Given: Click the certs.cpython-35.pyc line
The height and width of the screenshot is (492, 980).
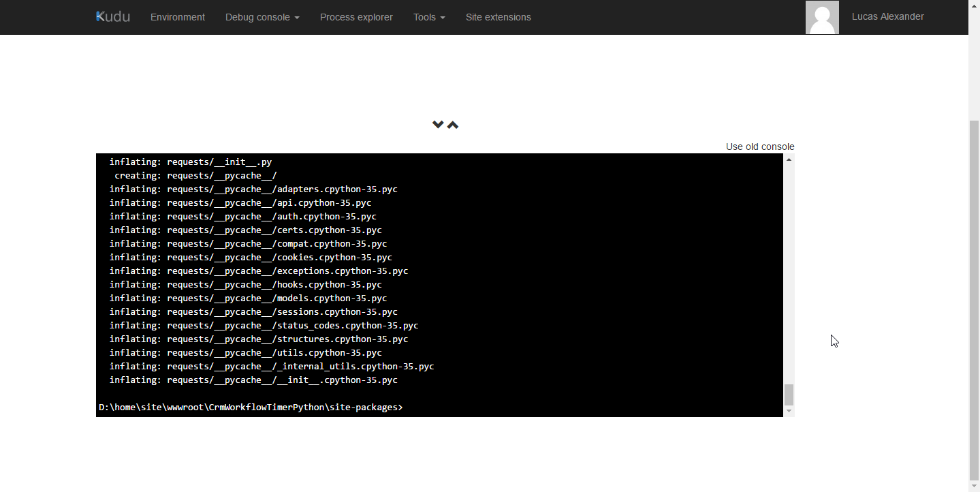Looking at the screenshot, I should (246, 230).
